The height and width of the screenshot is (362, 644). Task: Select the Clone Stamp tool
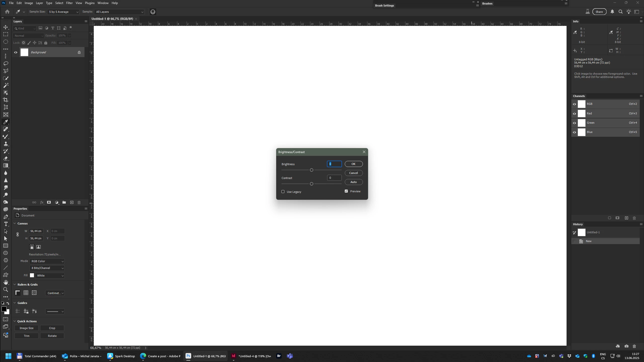pyautogui.click(x=6, y=144)
